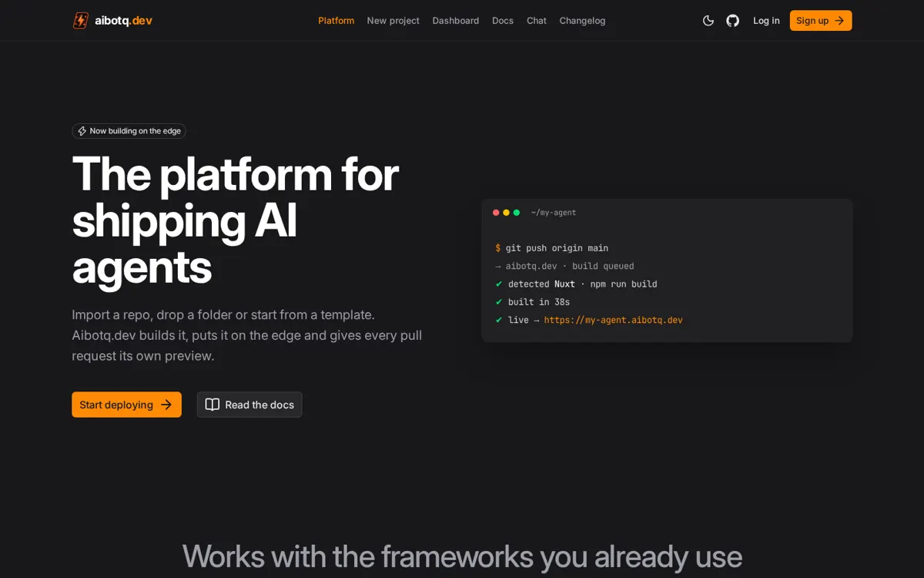Click the 'Now building on the edge' badge

129,131
